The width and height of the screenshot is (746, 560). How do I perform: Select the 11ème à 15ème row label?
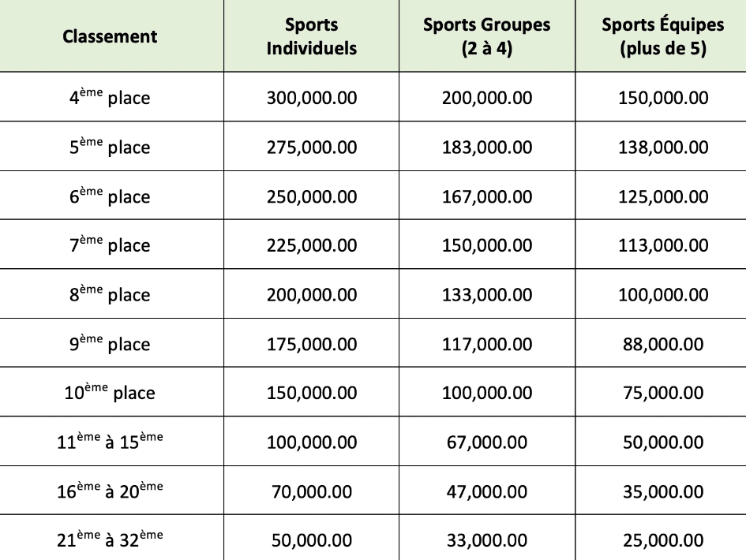click(x=110, y=442)
